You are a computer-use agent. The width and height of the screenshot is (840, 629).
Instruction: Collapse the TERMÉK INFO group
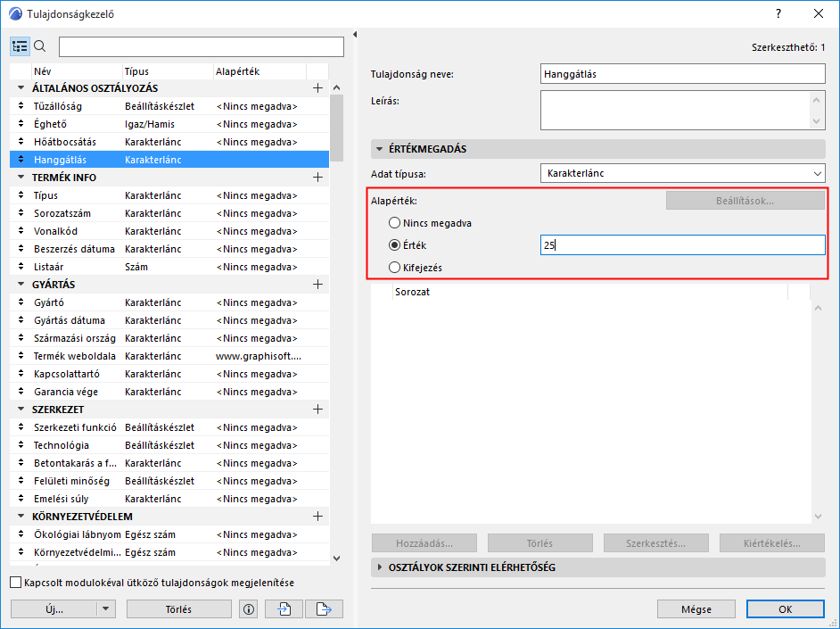pos(21,178)
